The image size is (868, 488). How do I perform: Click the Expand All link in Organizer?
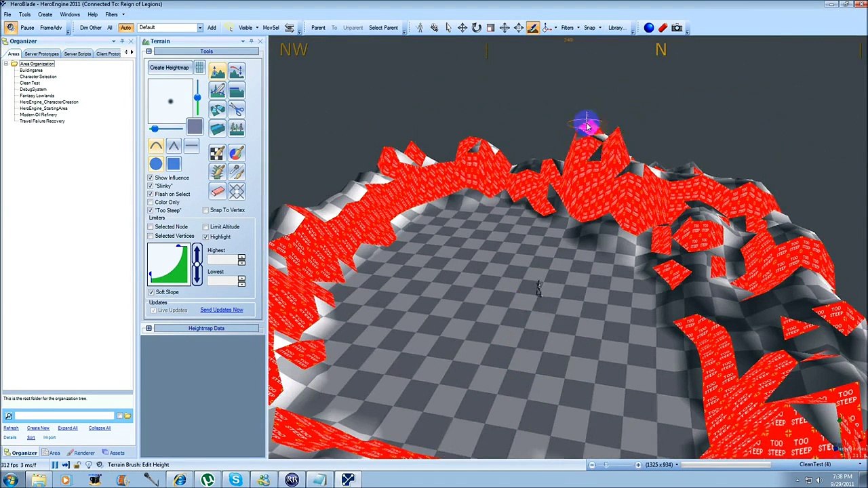click(68, 428)
